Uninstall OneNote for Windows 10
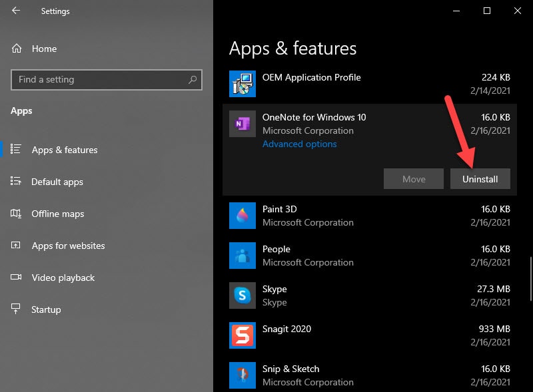Viewport: 533px width, 392px height. click(480, 178)
